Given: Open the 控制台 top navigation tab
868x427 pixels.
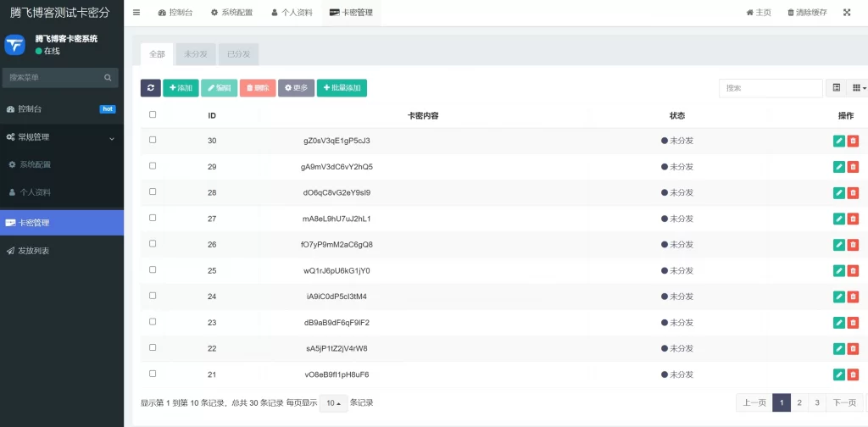Looking at the screenshot, I should (175, 13).
